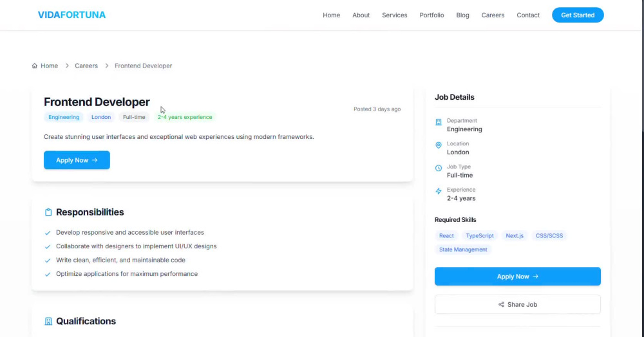Click Apply Now under job description
Image resolution: width=644 pixels, height=337 pixels.
[x=77, y=160]
